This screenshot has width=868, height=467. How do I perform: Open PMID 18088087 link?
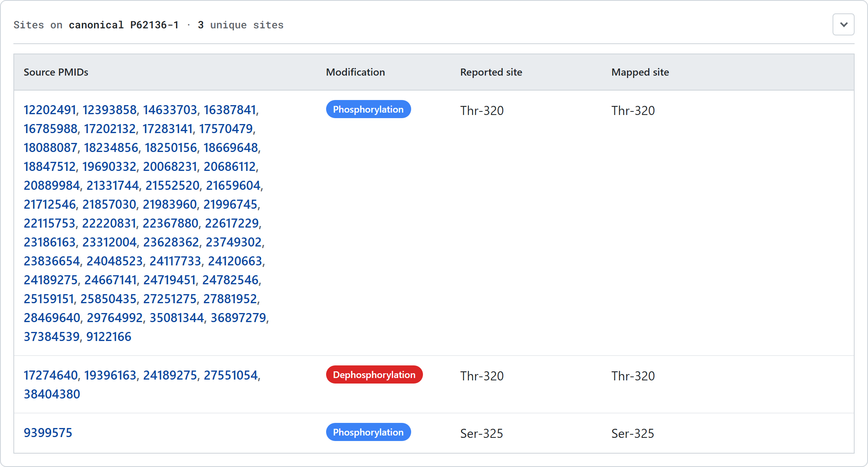point(50,148)
